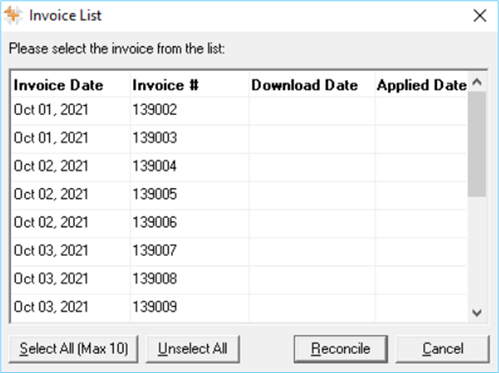Select invoice 139002 row
The image size is (499, 373).
239,110
